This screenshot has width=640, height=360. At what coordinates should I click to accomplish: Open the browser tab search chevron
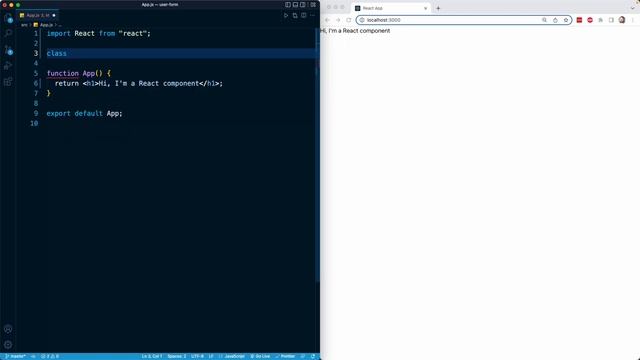[633, 8]
